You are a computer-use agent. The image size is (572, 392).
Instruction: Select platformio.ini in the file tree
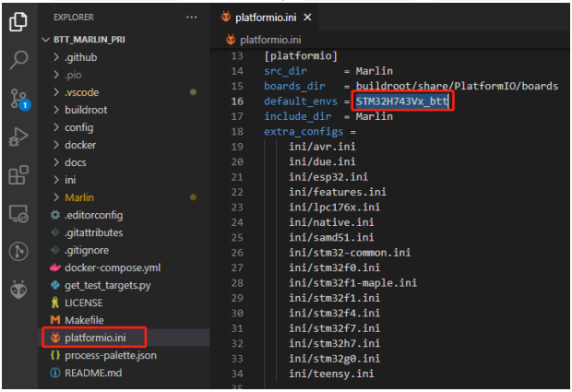pyautogui.click(x=96, y=338)
